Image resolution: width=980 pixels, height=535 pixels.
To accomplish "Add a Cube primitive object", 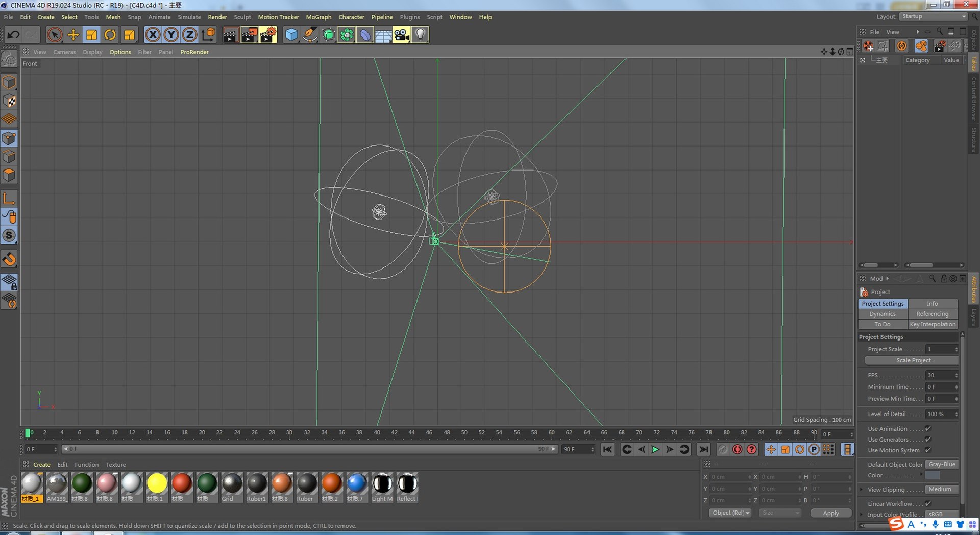I will point(291,35).
